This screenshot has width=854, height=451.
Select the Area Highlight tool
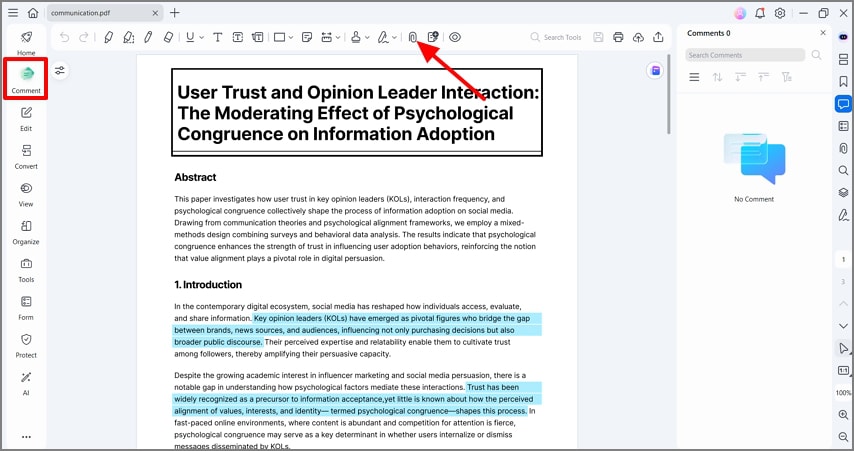point(129,37)
